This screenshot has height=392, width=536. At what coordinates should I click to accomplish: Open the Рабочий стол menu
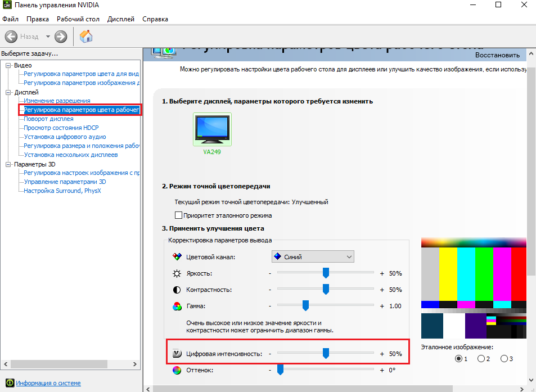pyautogui.click(x=78, y=19)
